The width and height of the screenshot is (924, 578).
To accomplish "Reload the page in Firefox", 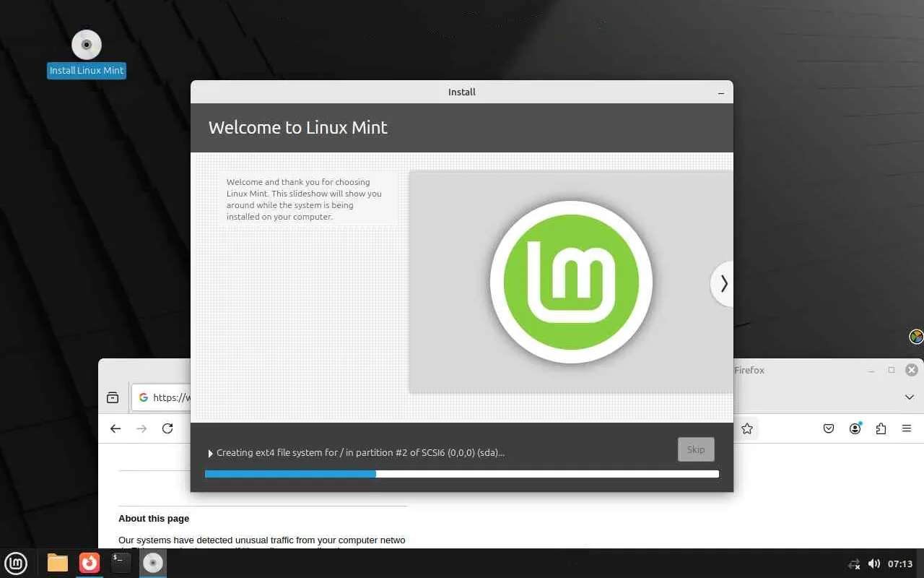I will [167, 428].
